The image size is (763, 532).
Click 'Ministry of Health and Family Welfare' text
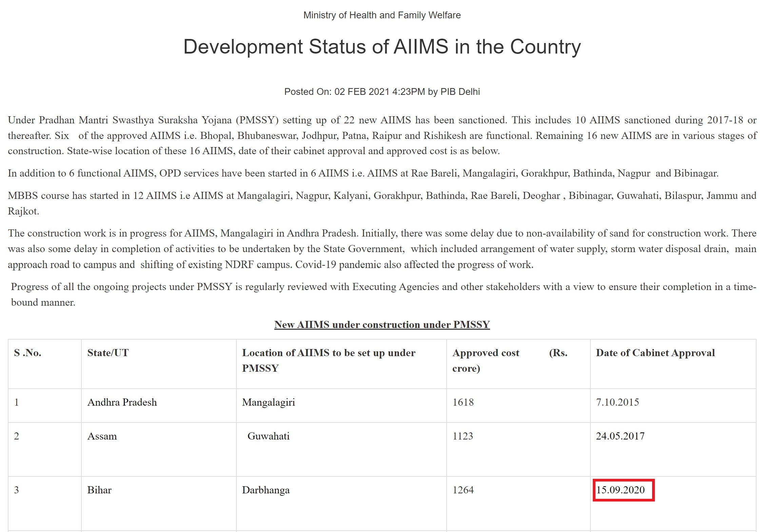382,15
